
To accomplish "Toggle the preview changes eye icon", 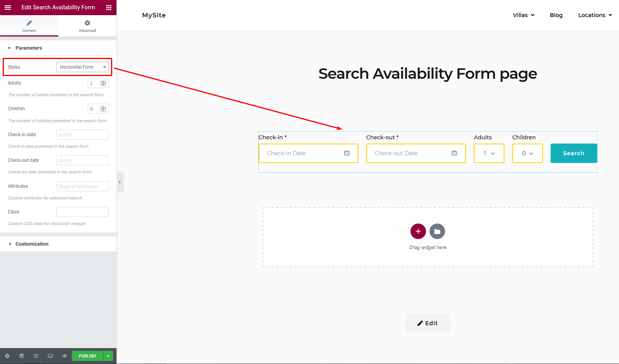I will pyautogui.click(x=64, y=356).
